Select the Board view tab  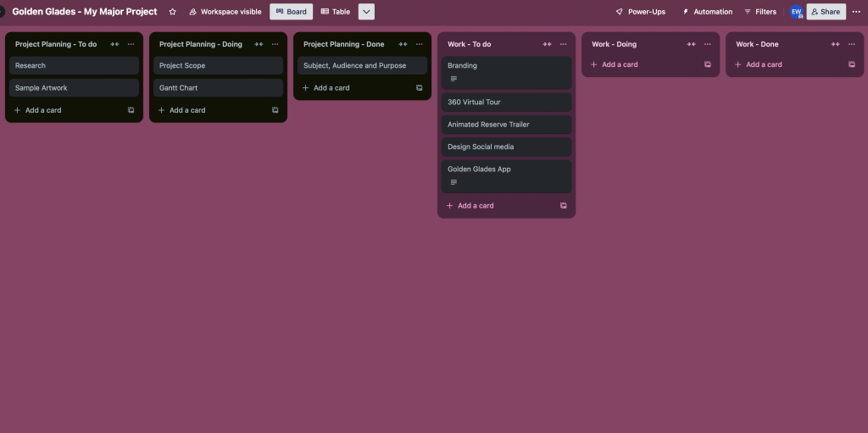tap(291, 12)
